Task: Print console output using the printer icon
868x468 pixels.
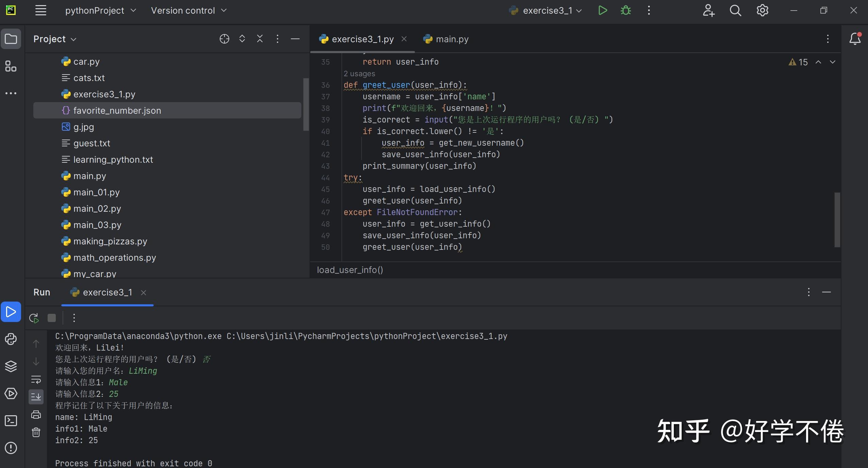Action: [x=36, y=414]
